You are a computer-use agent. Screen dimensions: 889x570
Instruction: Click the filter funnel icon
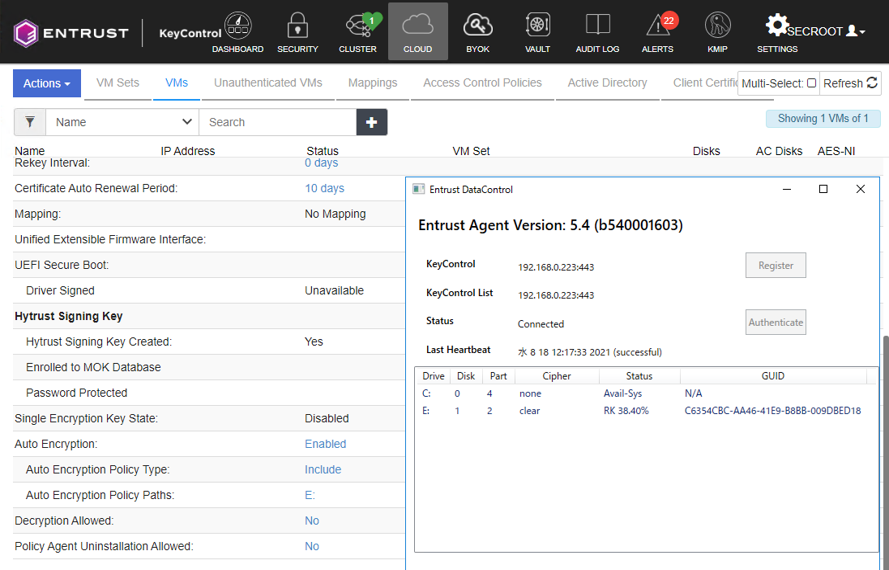click(29, 122)
